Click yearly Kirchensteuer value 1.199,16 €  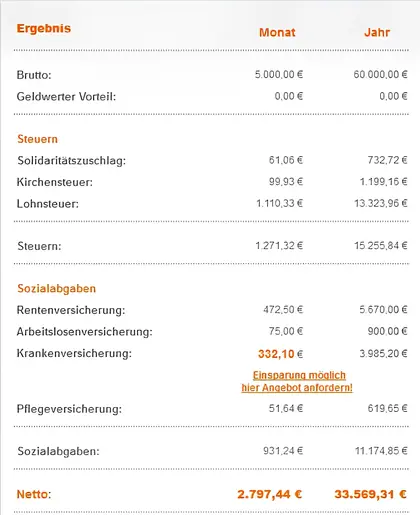click(383, 182)
